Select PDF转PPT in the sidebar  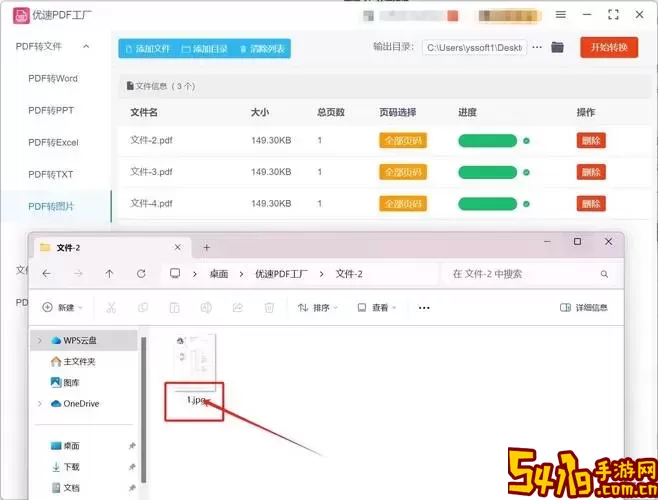click(x=51, y=110)
